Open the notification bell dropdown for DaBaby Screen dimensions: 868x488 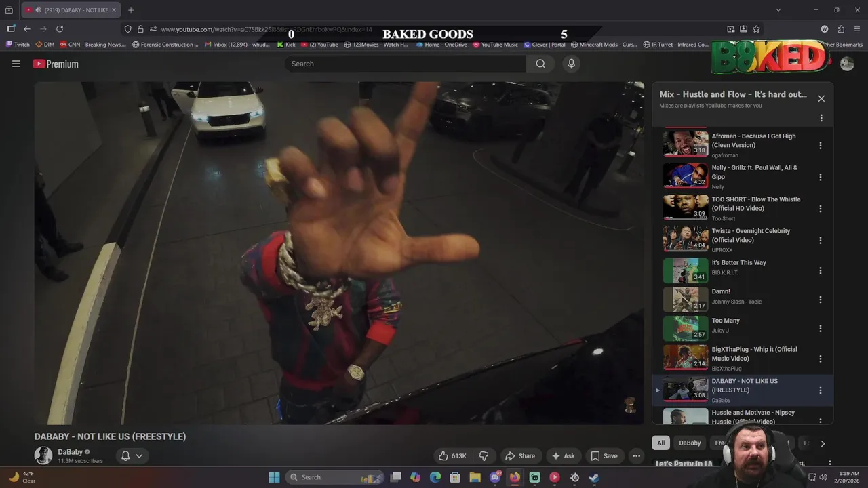(132, 456)
